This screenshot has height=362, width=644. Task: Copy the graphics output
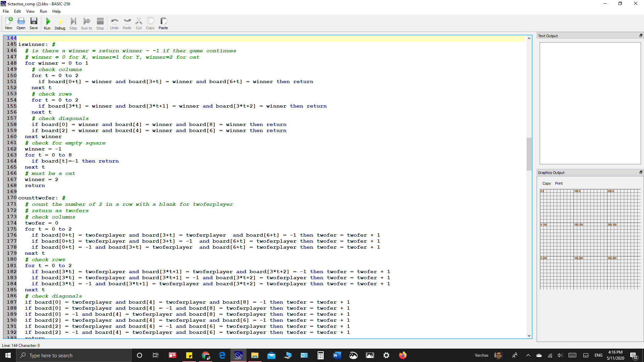coord(546,183)
